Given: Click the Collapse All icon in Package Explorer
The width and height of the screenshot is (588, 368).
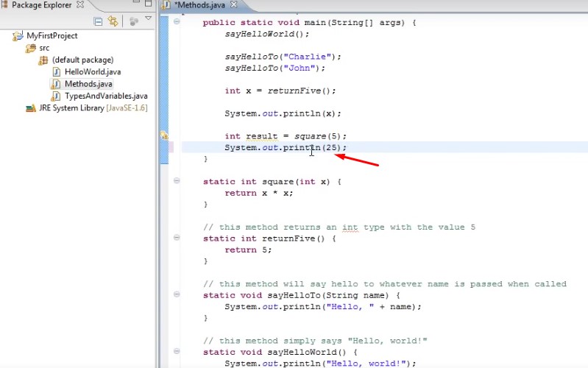Looking at the screenshot, I should click(99, 21).
